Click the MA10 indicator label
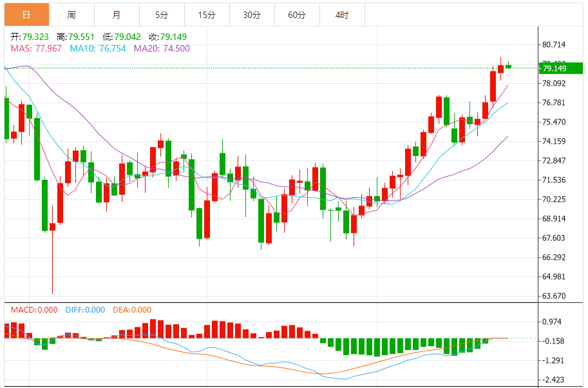This screenshot has width=588, height=388. pyautogui.click(x=98, y=48)
